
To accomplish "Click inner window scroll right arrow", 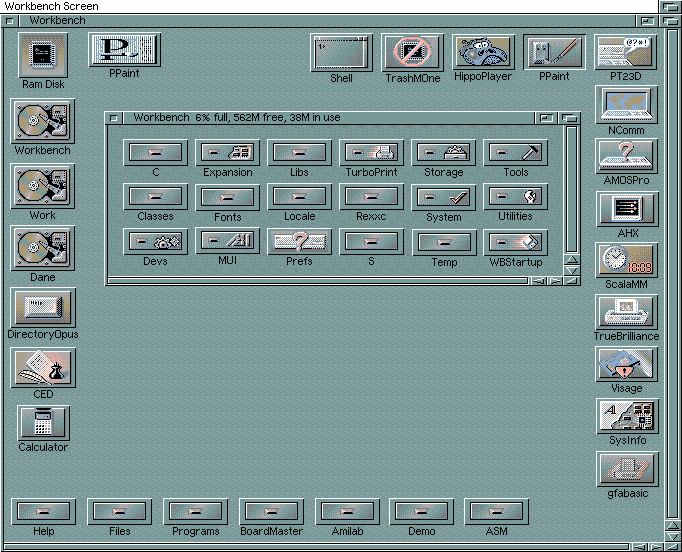I will pyautogui.click(x=555, y=281).
